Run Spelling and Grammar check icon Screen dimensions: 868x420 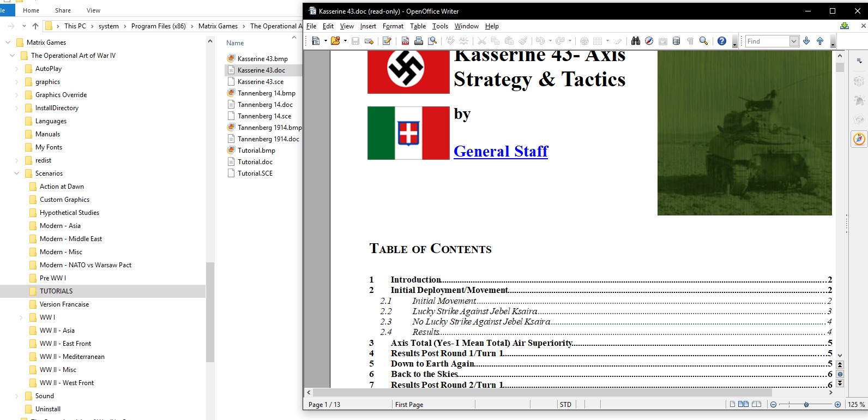pyautogui.click(x=450, y=41)
